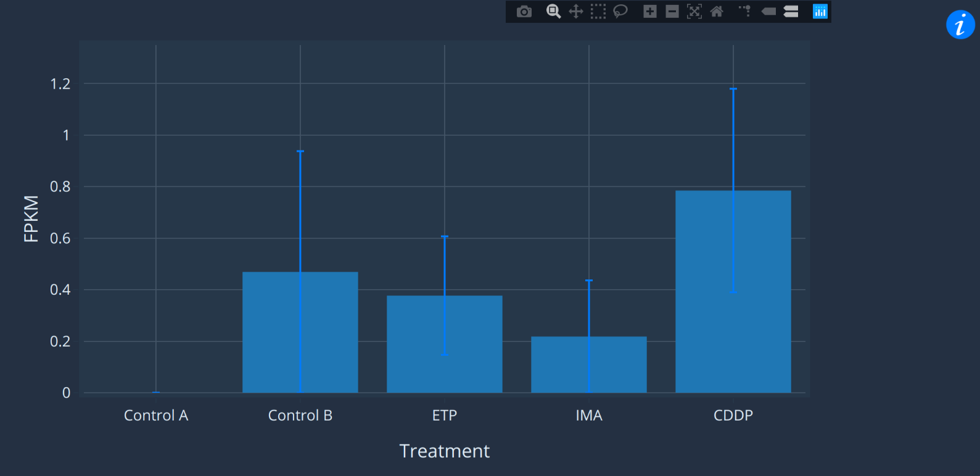Click the Treatment x-axis title
Viewport: 980px width, 476px height.
coord(444,451)
